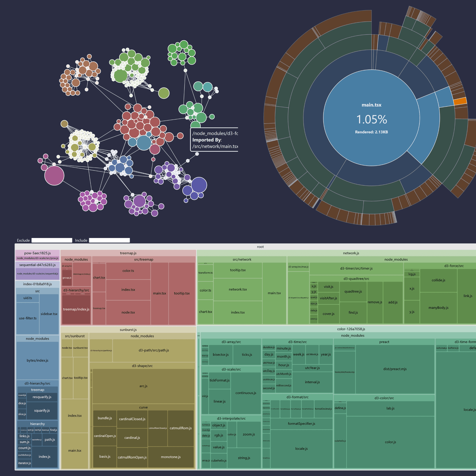Open the index-01b8a918.js treemap group
Screen dimensions: 476x476
click(x=37, y=284)
